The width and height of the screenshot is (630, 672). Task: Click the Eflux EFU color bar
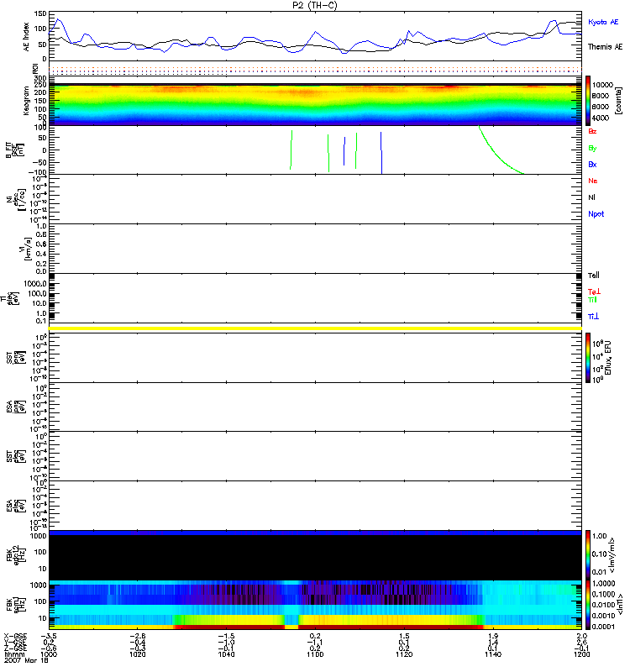(x=590, y=356)
